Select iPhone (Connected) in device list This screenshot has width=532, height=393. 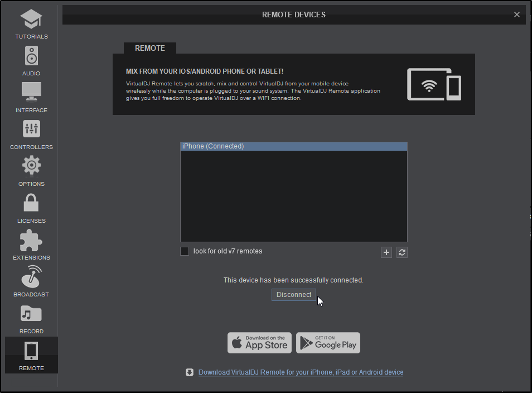coord(294,146)
